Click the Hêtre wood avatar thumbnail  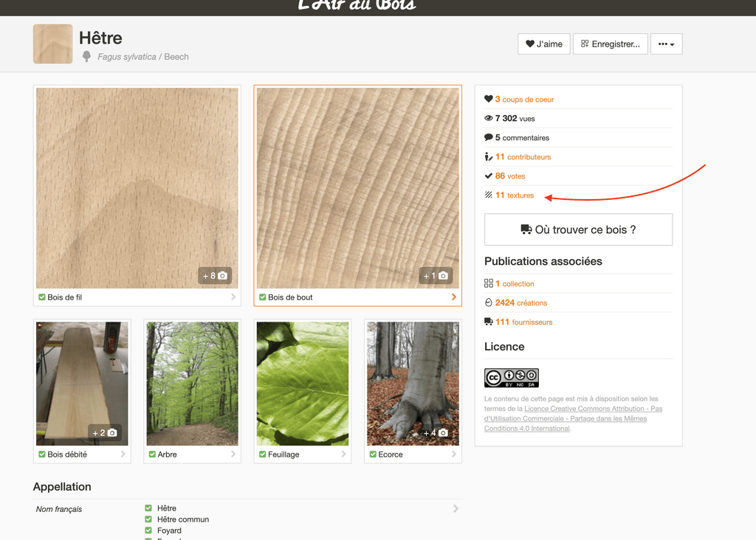point(53,44)
